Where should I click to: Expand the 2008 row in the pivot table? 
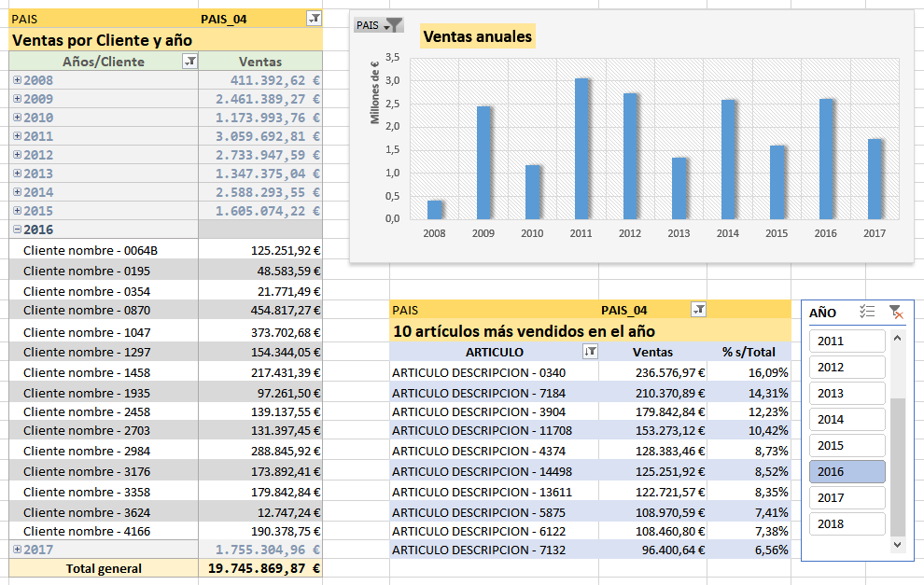point(17,80)
